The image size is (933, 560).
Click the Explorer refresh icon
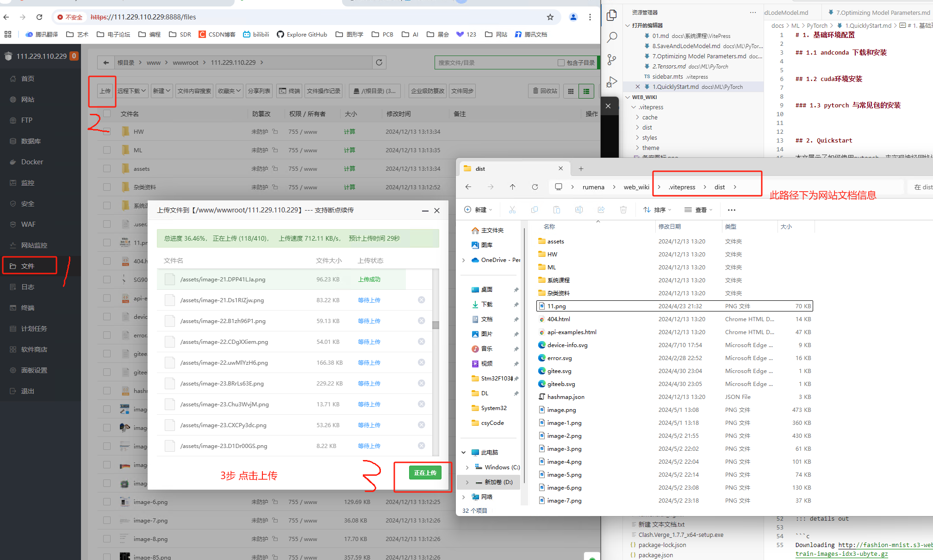point(535,187)
